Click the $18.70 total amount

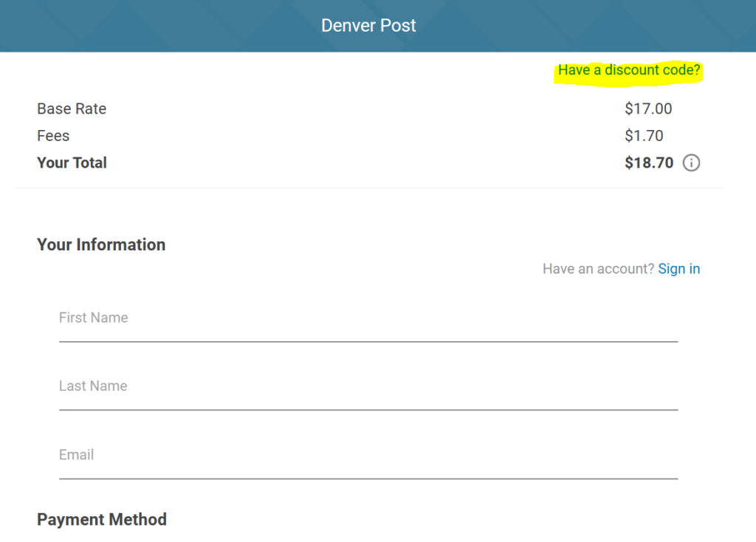(649, 163)
